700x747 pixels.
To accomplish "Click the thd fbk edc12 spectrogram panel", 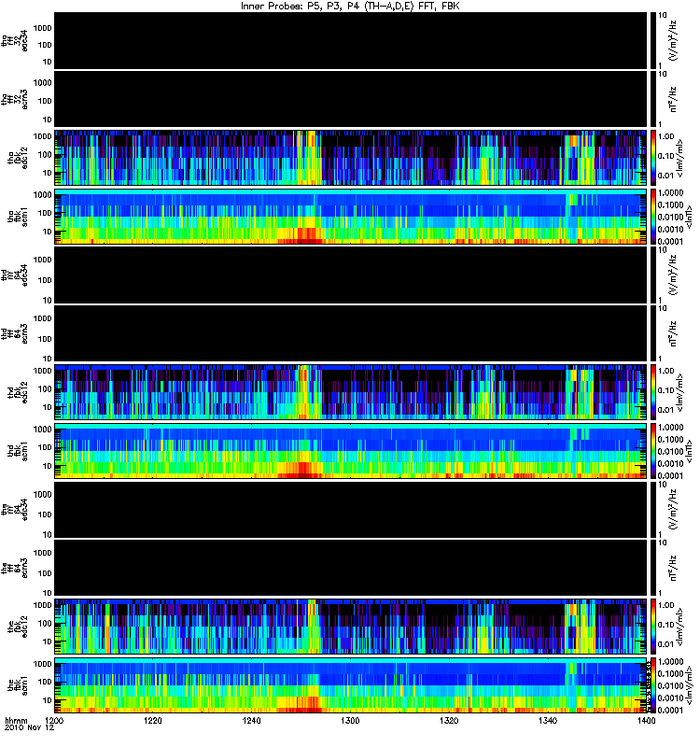I will pyautogui.click(x=351, y=392).
